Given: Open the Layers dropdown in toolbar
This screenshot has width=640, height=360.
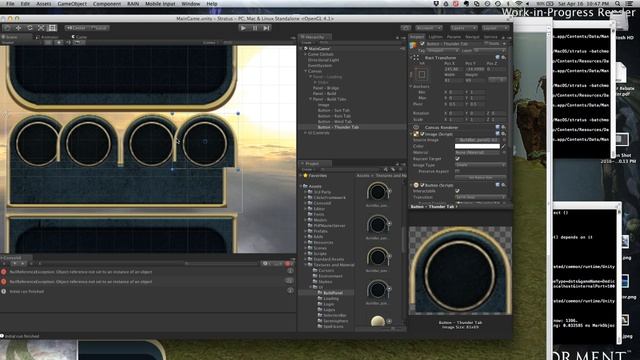Looking at the screenshot, I should coord(464,28).
